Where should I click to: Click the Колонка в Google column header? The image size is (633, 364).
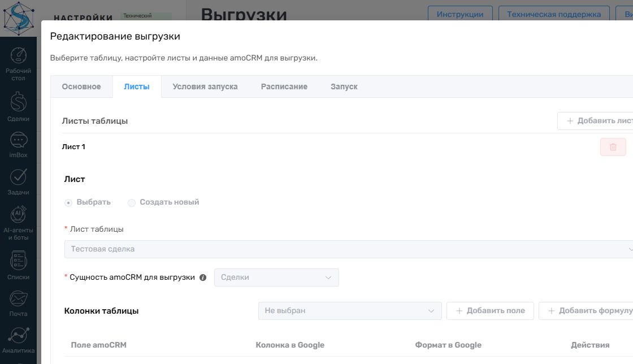pos(290,345)
